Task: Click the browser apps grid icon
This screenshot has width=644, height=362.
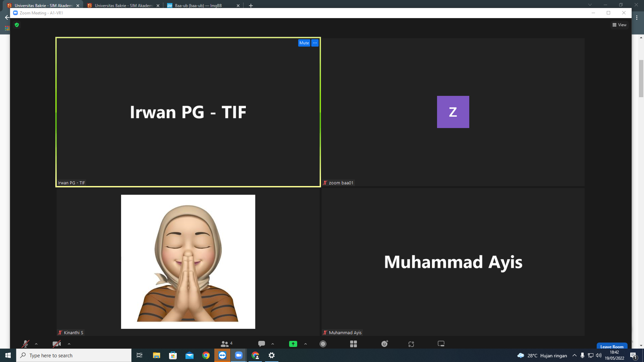Action: point(7,28)
